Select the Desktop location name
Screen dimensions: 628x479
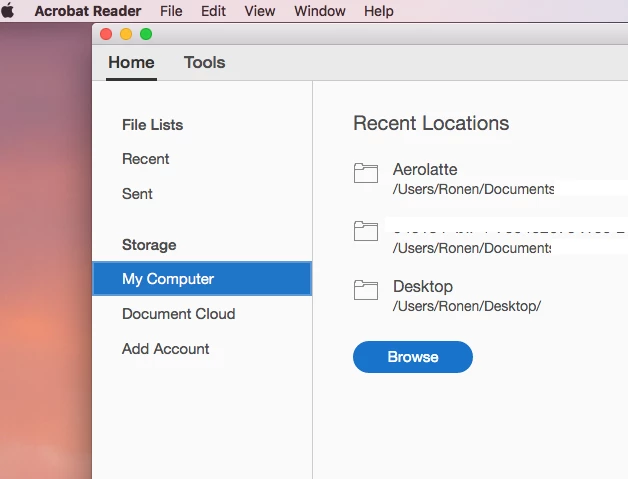[x=423, y=286]
